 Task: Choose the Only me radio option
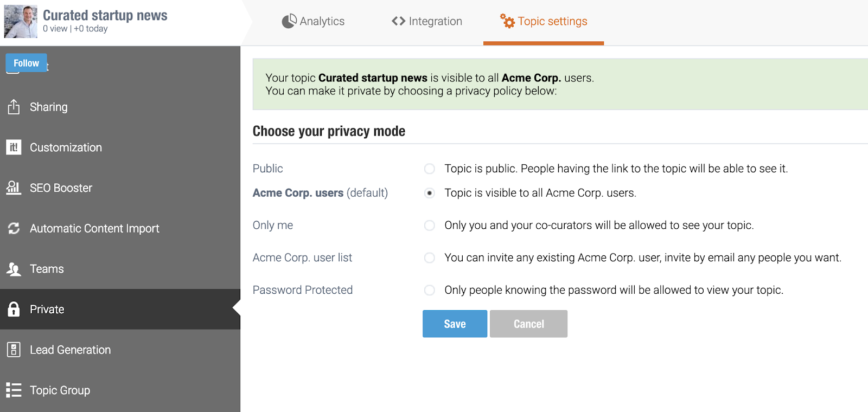(x=430, y=225)
